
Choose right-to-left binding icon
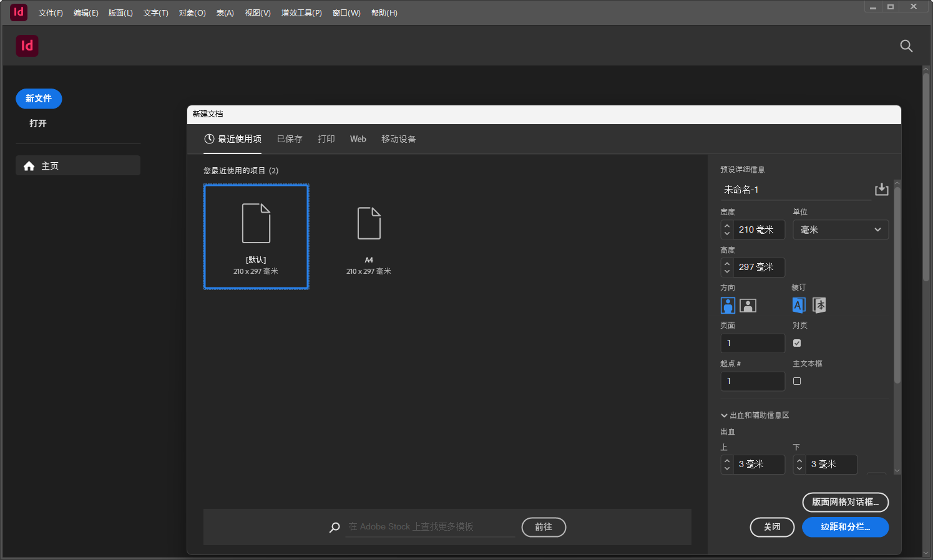point(819,305)
